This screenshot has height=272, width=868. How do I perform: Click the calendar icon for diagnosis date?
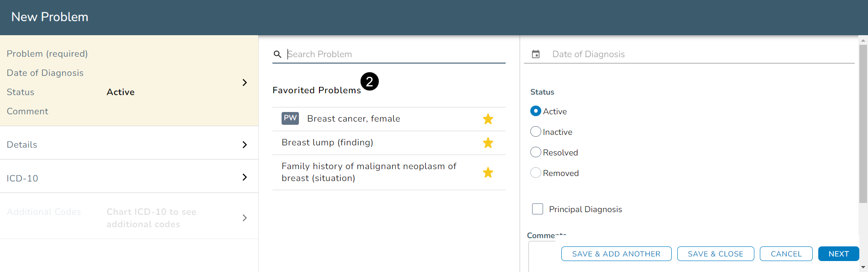536,54
